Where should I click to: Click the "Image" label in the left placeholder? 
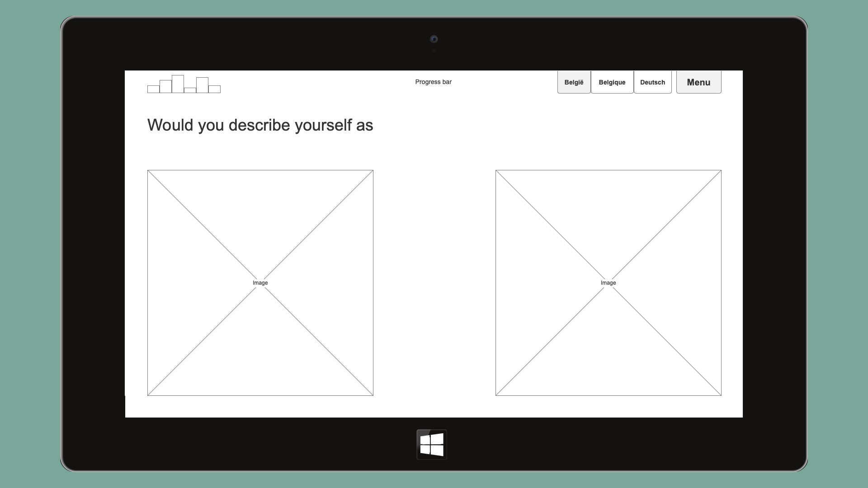pos(260,283)
